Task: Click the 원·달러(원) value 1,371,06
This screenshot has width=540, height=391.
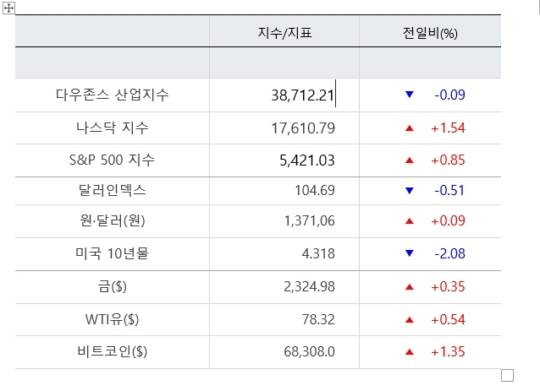Action: coord(309,221)
